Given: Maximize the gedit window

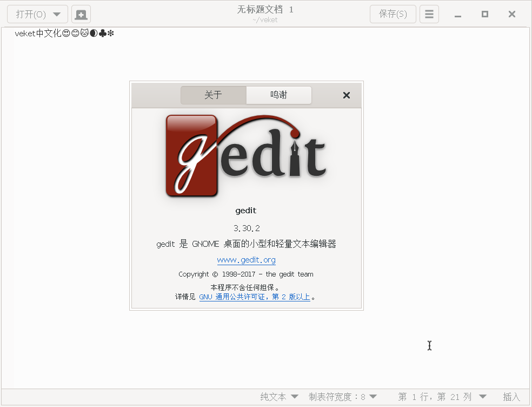Looking at the screenshot, I should click(485, 14).
